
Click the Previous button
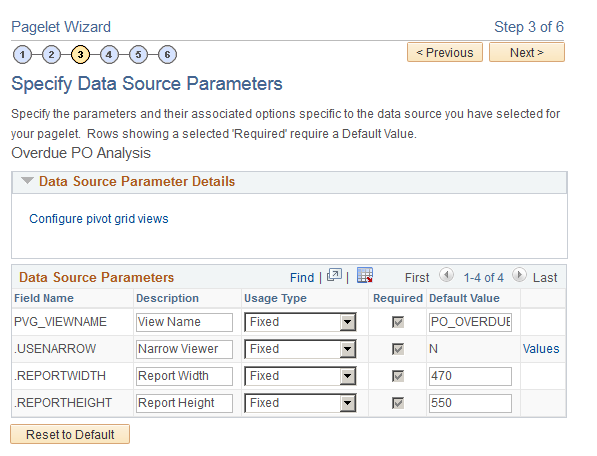445,52
